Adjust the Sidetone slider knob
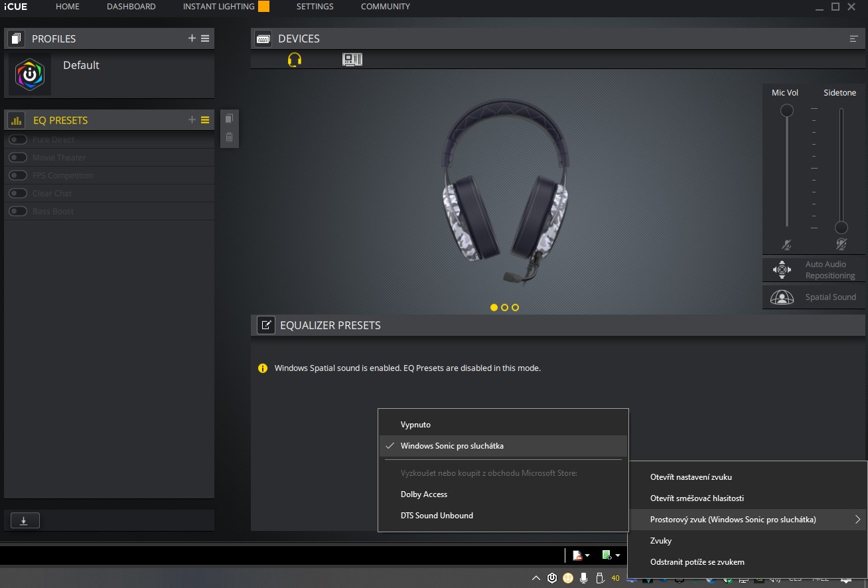 [x=841, y=227]
